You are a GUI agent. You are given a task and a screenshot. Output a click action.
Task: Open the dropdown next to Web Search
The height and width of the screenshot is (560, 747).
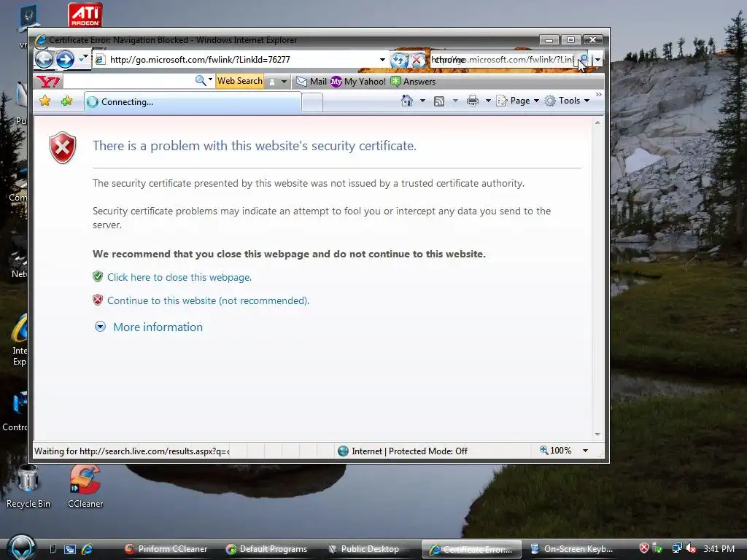(284, 82)
